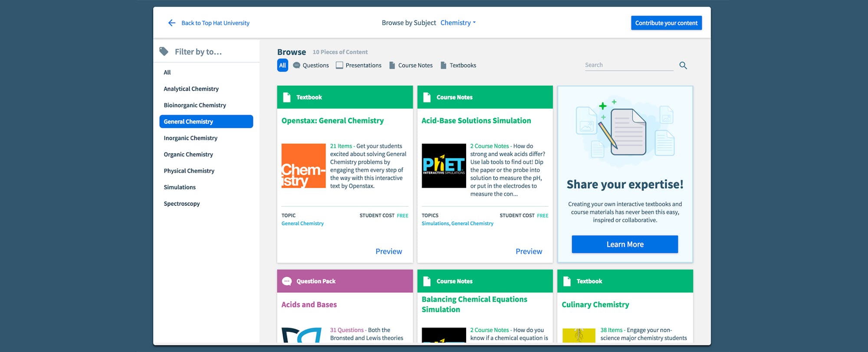Image resolution: width=868 pixels, height=352 pixels.
Task: Click the yellow Culinary Chemistry thumbnail
Action: coord(579,335)
